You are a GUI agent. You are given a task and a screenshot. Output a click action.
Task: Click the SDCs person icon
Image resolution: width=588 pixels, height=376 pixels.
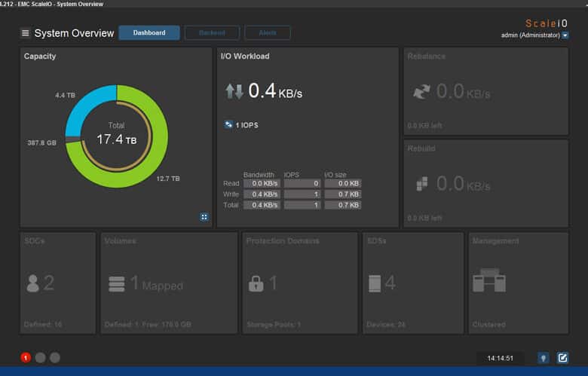point(33,283)
